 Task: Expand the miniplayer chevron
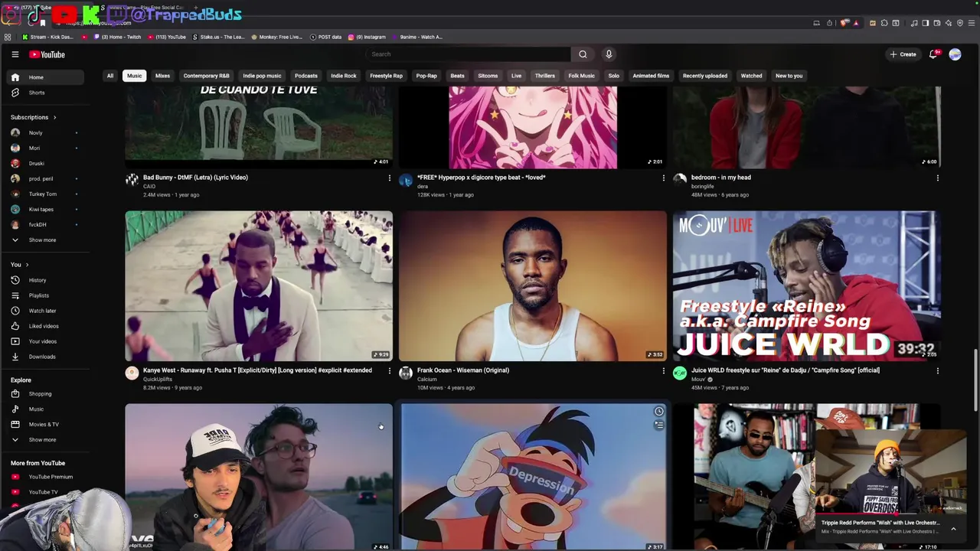[x=953, y=528]
